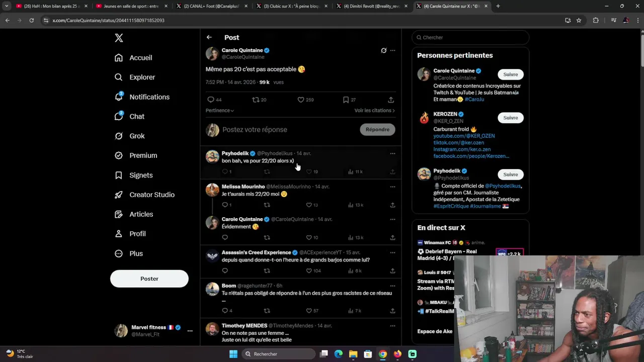Screen dimensions: 644x362
Task: Click the Postez votre réponse field
Action: (x=289, y=130)
